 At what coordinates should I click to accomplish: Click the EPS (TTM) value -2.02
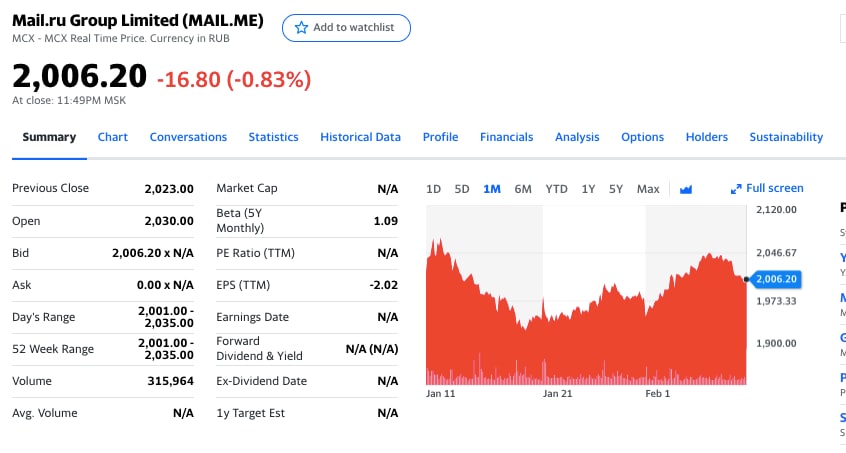(384, 285)
